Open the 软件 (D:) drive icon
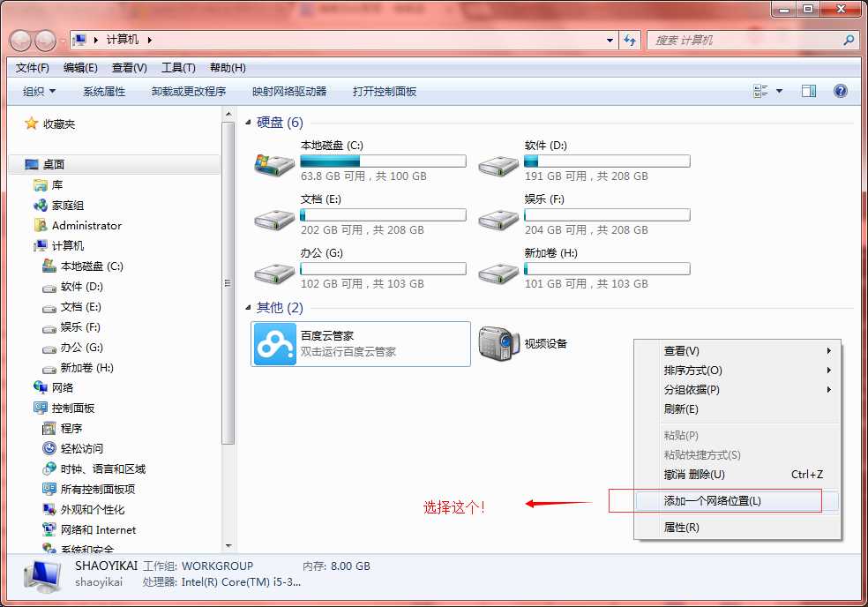The height and width of the screenshot is (607, 868). [498, 165]
